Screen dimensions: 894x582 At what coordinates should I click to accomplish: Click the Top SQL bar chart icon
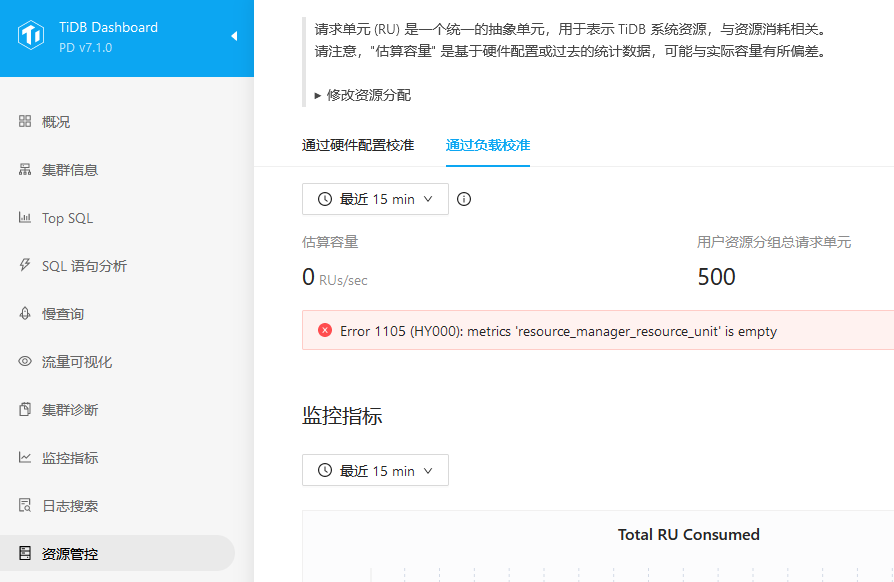pyautogui.click(x=25, y=218)
